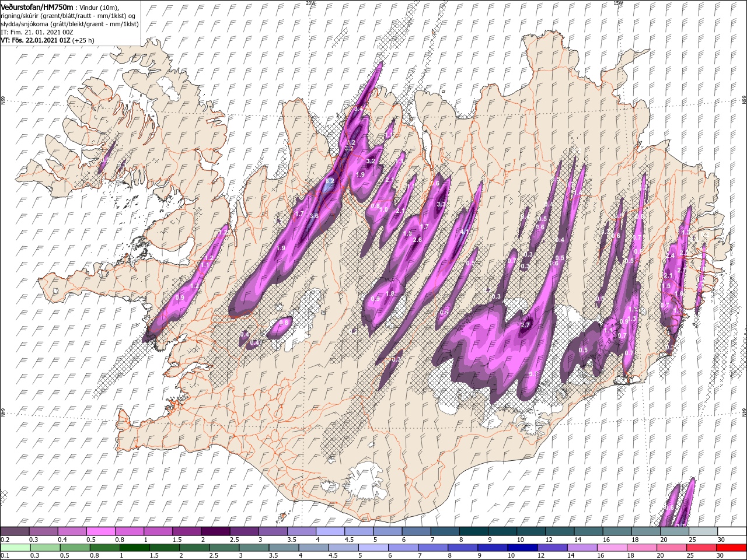747x560 pixels.
Task: Click the 2 swatch in the lower rain legend row
Action: click(x=194, y=548)
